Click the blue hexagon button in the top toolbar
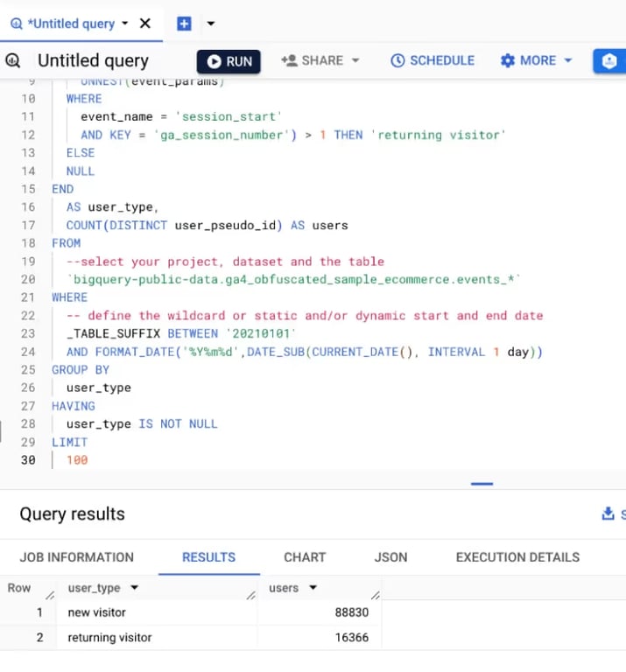 click(609, 61)
